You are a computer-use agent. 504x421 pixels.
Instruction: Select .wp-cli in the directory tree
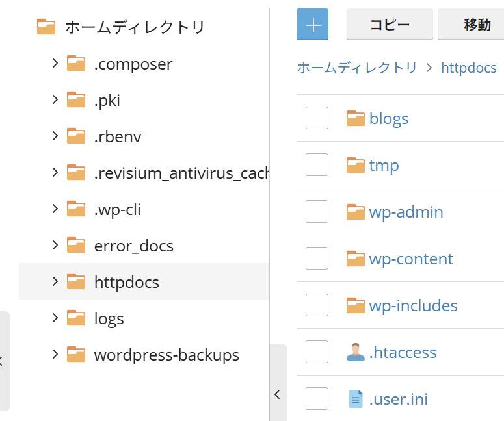coord(117,209)
